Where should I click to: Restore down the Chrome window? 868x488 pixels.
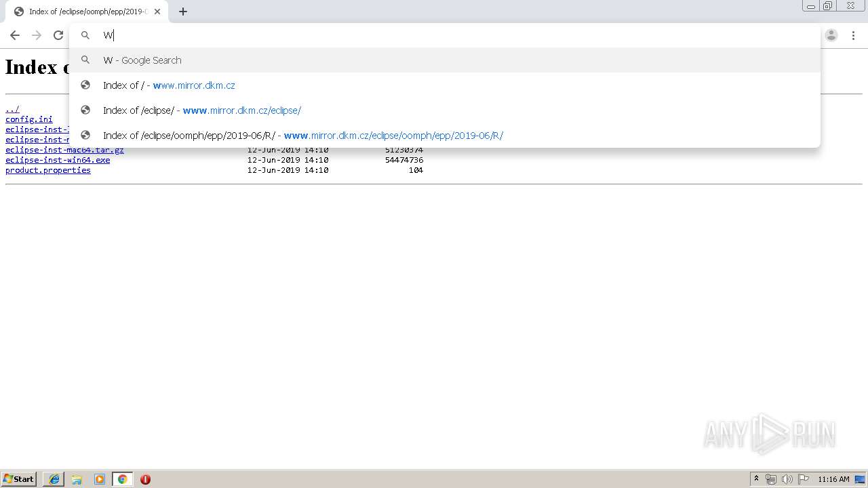tap(828, 6)
